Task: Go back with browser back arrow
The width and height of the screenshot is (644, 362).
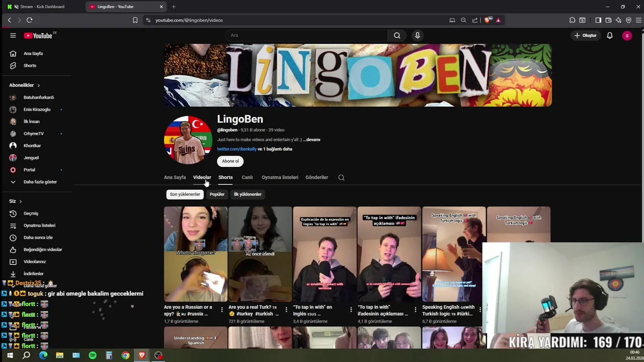Action: click(x=9, y=20)
